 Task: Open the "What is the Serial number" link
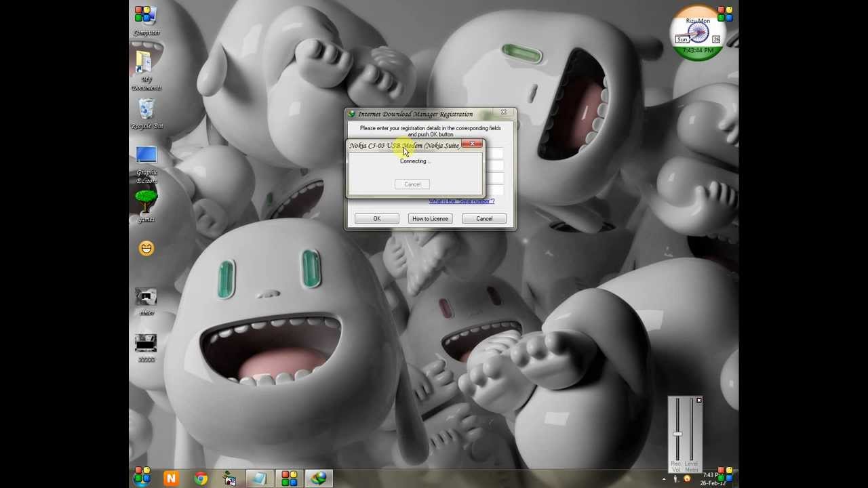tap(461, 201)
